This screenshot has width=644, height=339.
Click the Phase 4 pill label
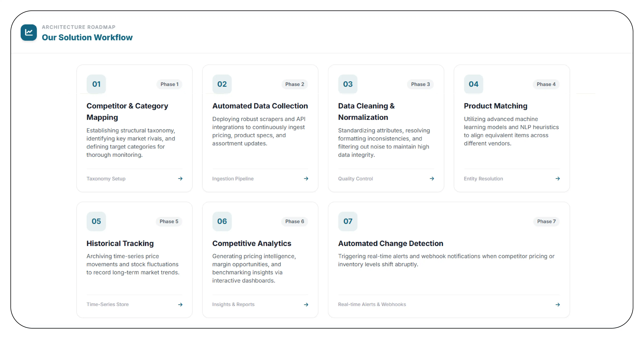point(546,84)
